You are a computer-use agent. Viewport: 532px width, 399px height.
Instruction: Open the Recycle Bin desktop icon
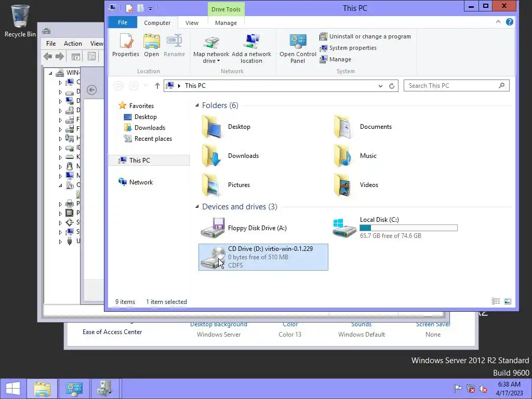20,20
